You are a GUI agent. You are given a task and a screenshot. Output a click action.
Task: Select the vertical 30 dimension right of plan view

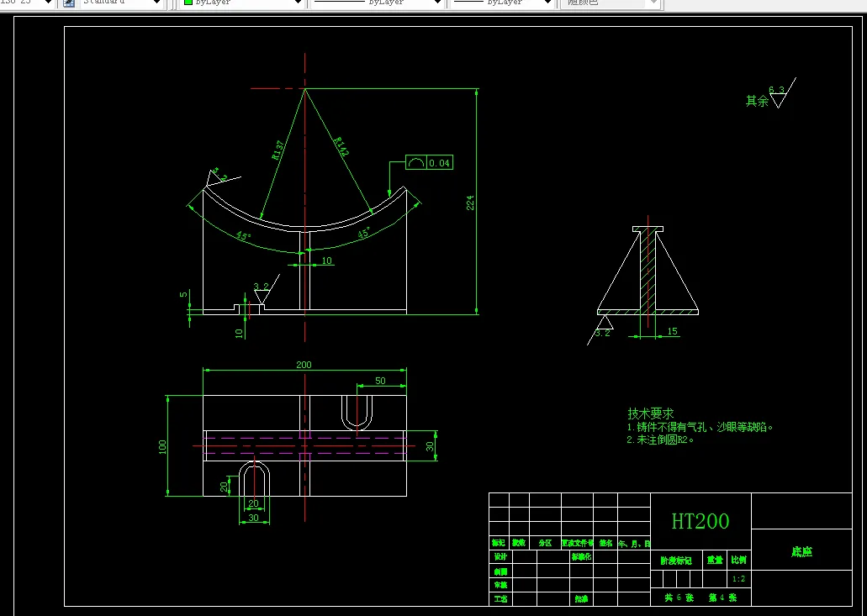click(430, 446)
